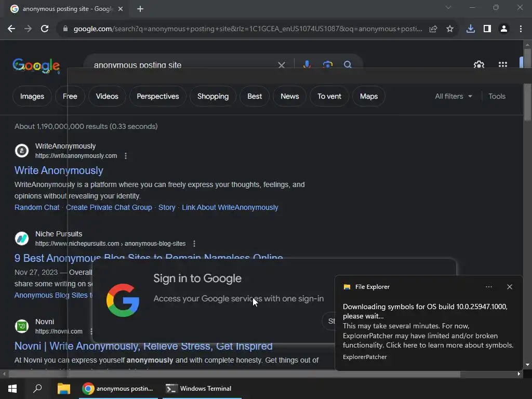Viewport: 532px width, 399px height.
Task: Click the address bar URL
Action: pyautogui.click(x=248, y=29)
